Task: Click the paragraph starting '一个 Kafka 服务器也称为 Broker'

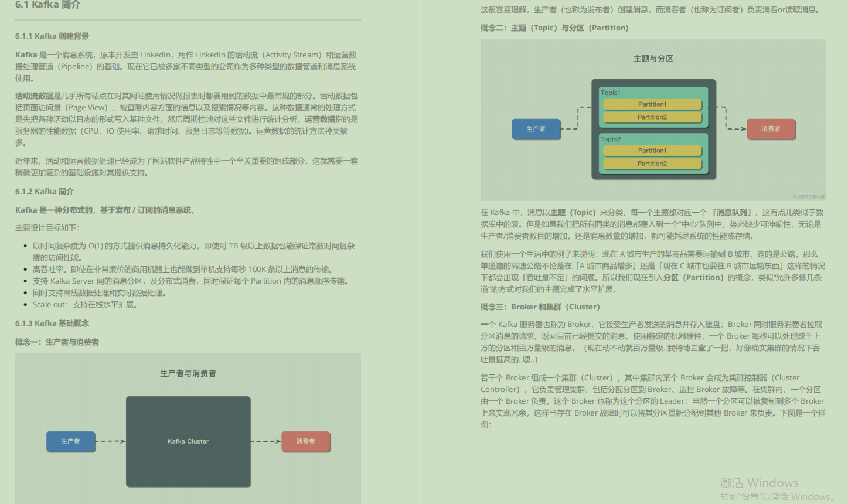Action: pos(652,342)
